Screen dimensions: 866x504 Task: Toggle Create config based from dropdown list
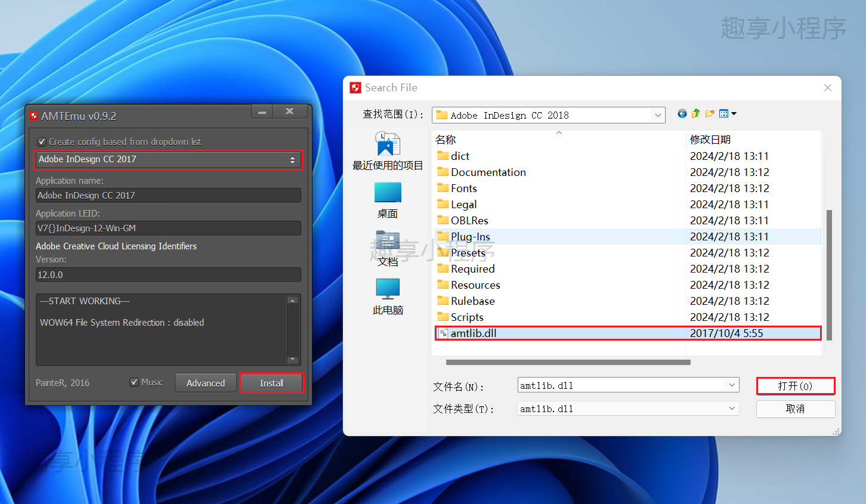[x=42, y=142]
